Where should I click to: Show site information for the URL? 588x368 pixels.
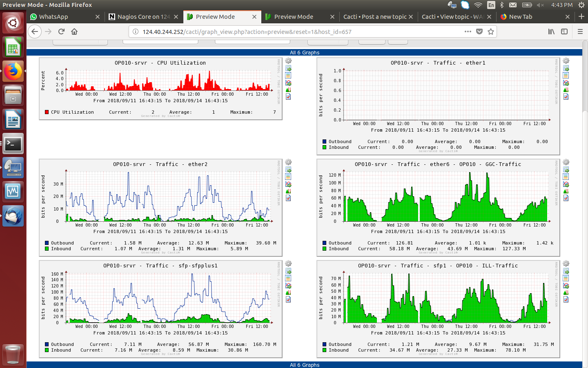(x=136, y=31)
